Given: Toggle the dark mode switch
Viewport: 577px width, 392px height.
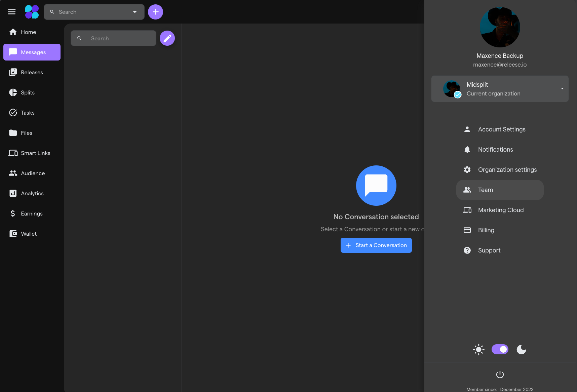Looking at the screenshot, I should tap(500, 349).
